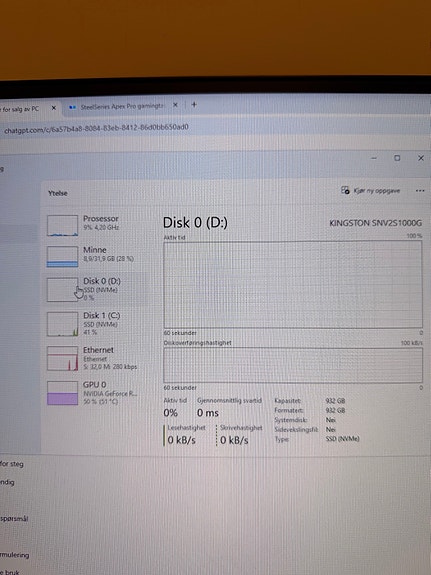Viewport: 431px width, 575px height.
Task: Maximize the Task Manager window
Action: tap(397, 158)
